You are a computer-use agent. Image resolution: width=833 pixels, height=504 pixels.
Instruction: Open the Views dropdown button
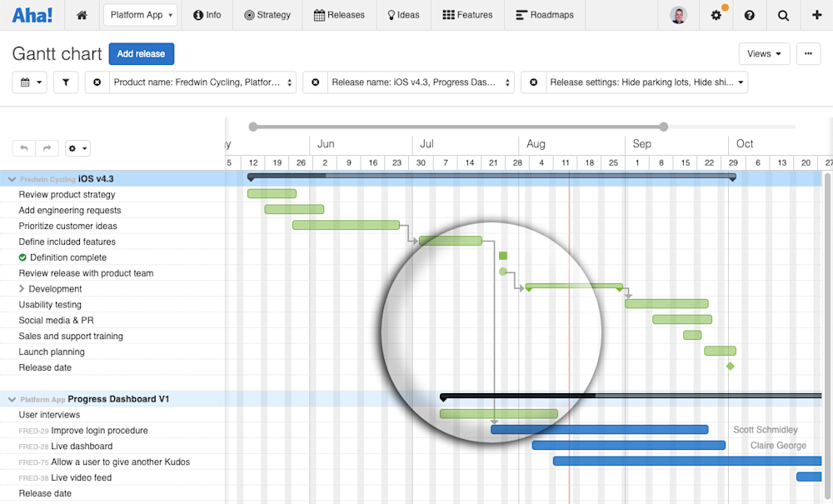tap(763, 53)
